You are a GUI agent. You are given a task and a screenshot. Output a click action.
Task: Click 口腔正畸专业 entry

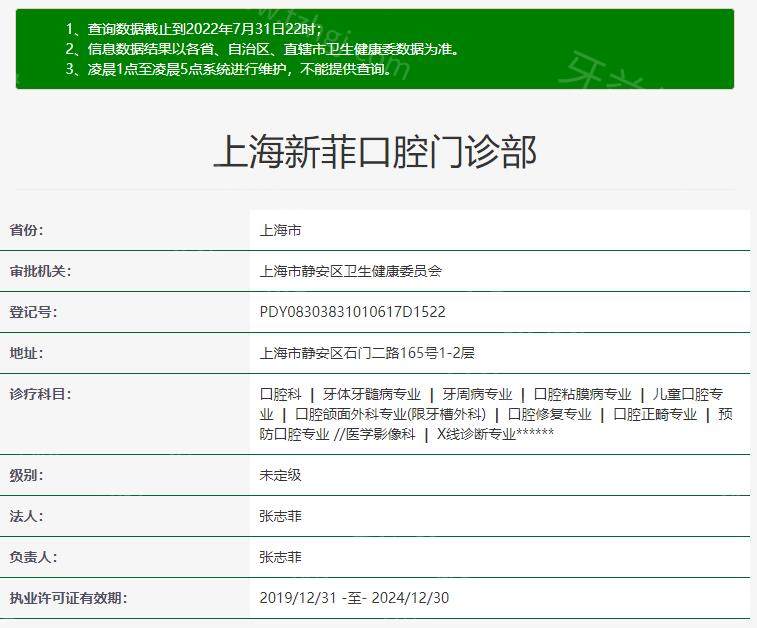click(655, 414)
